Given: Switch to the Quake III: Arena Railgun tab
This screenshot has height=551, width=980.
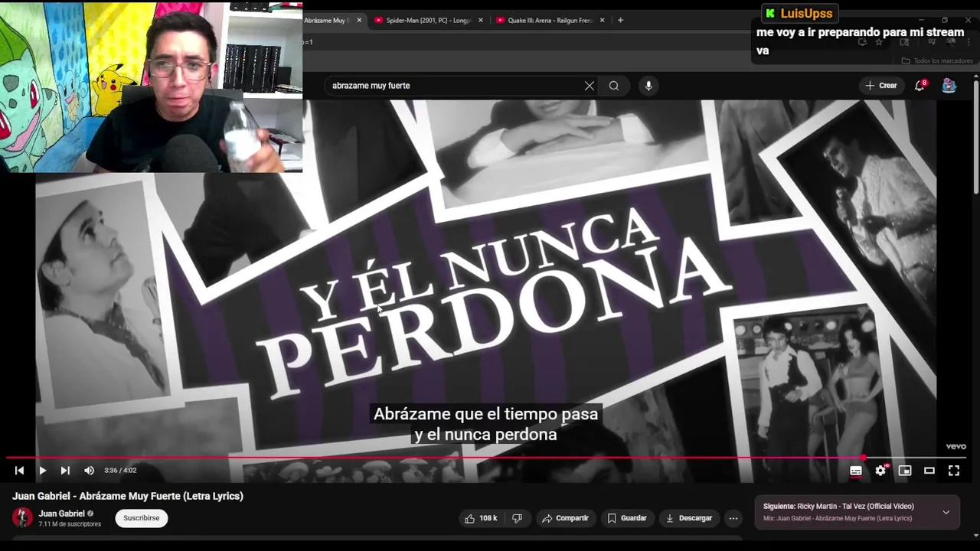Looking at the screenshot, I should point(550,21).
